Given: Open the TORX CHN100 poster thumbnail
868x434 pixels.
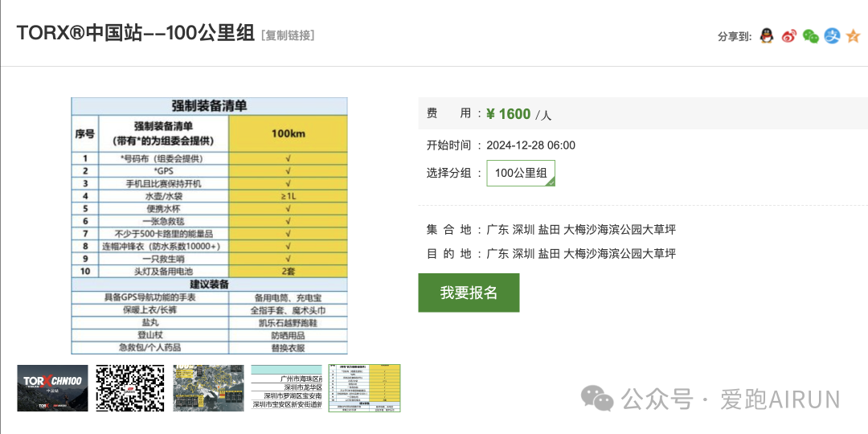Looking at the screenshot, I should tap(52, 388).
